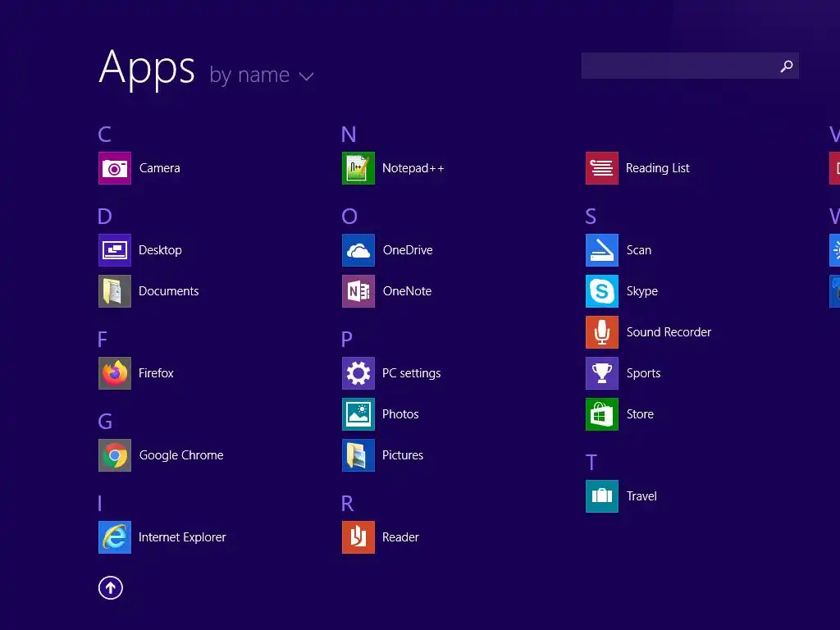Open the Sports trophy icon
The image size is (840, 630).
(602, 373)
